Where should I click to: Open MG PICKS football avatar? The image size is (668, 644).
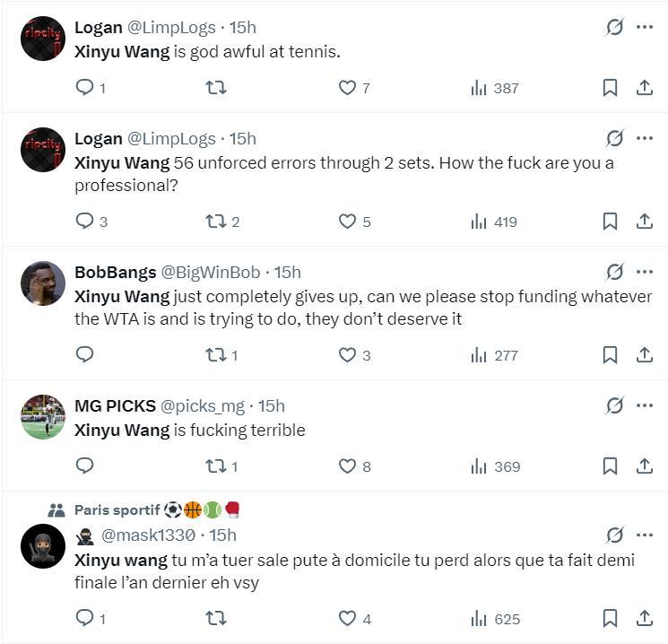click(43, 417)
